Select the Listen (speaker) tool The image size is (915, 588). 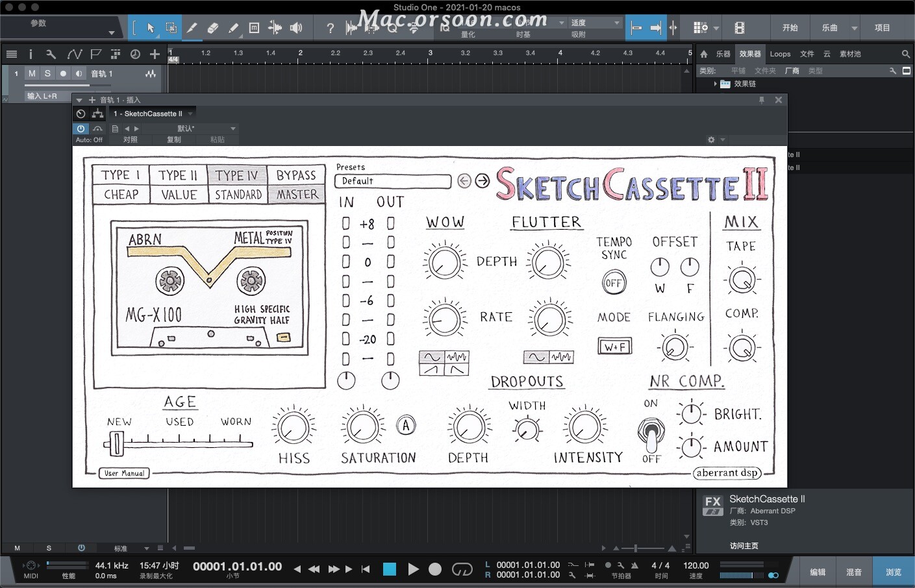(296, 28)
